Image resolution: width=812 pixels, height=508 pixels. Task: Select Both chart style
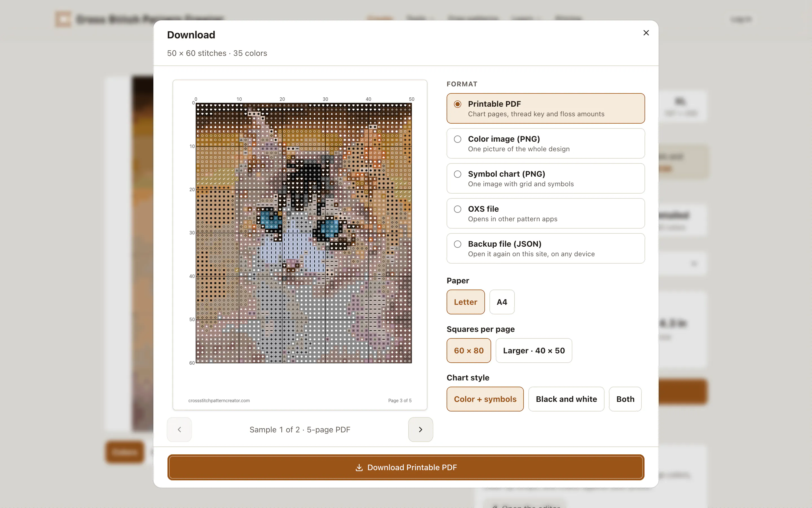tap(625, 399)
